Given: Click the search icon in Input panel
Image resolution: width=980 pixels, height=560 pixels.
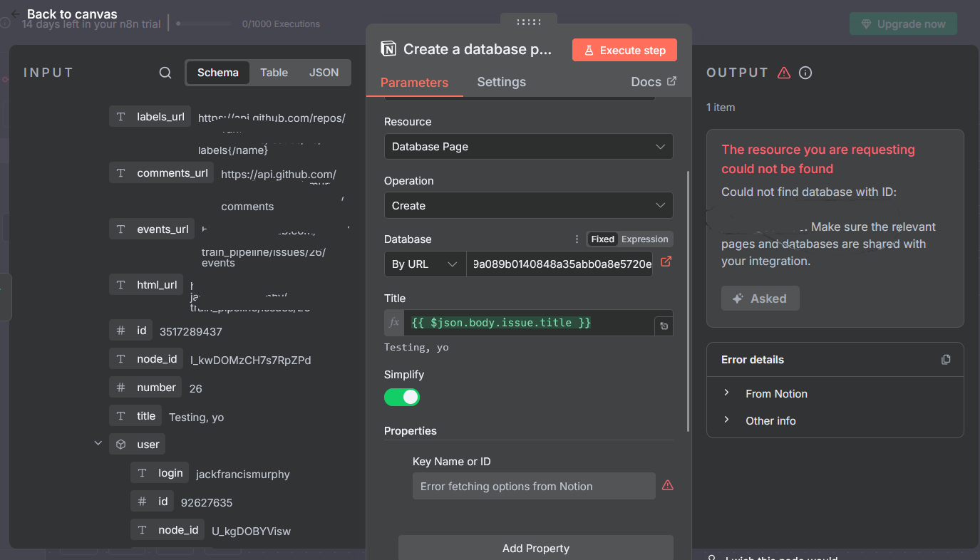Looking at the screenshot, I should [x=165, y=73].
